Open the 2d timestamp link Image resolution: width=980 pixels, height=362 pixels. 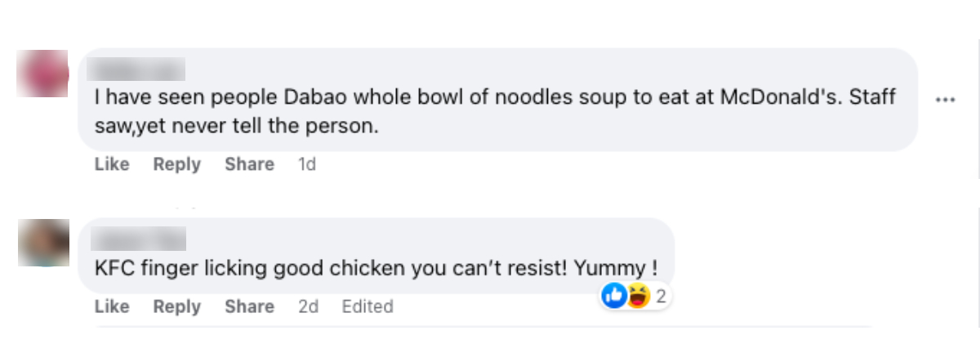[x=308, y=306]
